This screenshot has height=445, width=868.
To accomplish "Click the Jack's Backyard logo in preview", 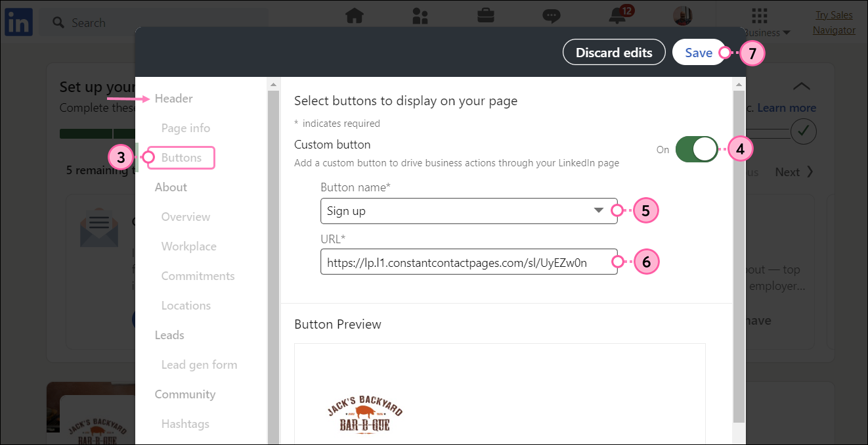I will coord(365,416).
